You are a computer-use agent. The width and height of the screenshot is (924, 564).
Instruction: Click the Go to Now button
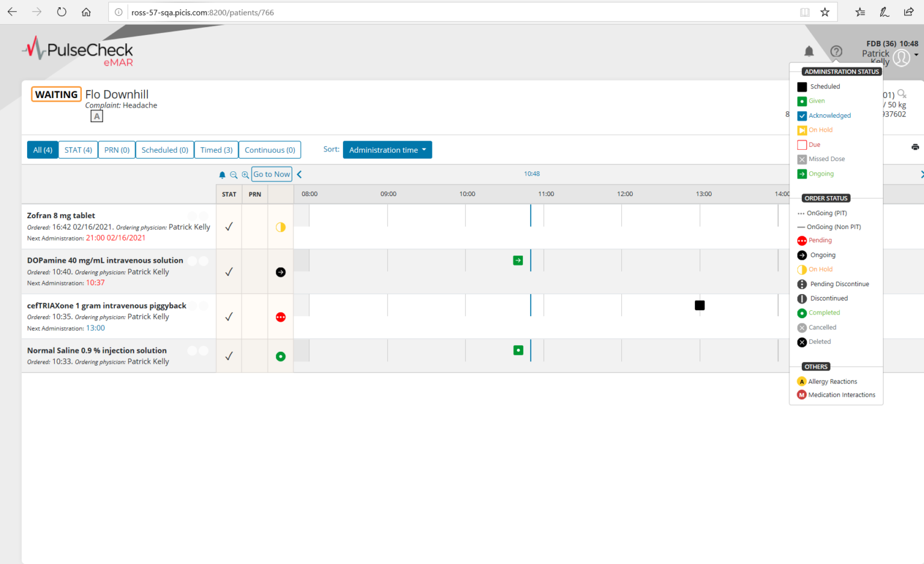271,174
